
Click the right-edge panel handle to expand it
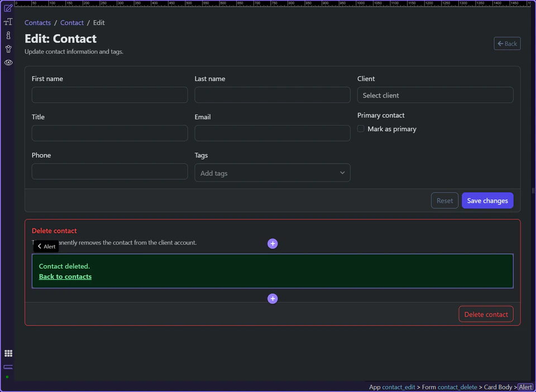(532, 191)
